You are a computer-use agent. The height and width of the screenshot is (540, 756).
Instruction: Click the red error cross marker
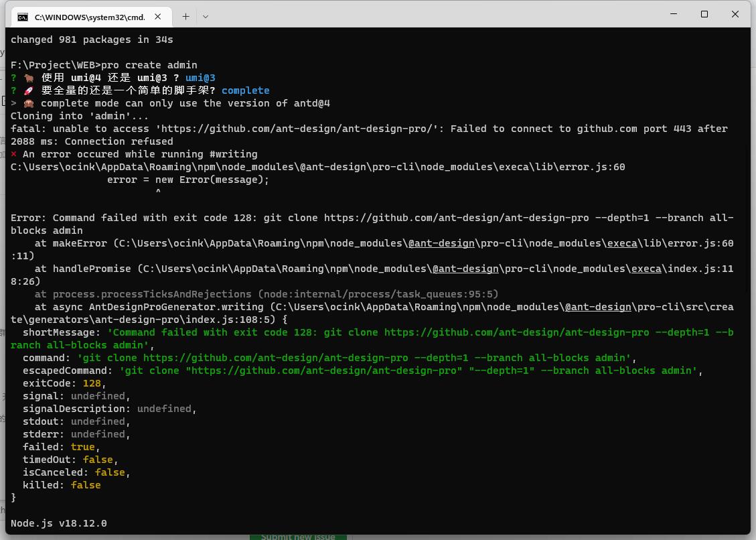click(x=13, y=154)
